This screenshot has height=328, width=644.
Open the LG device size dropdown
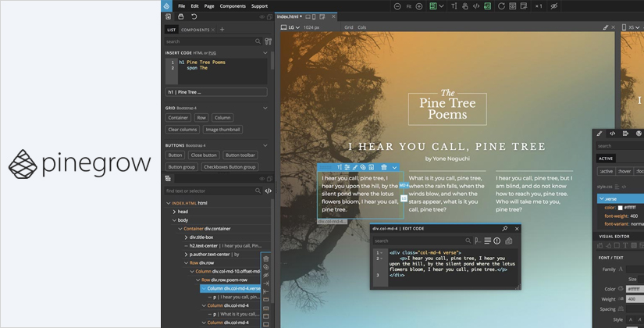(293, 27)
